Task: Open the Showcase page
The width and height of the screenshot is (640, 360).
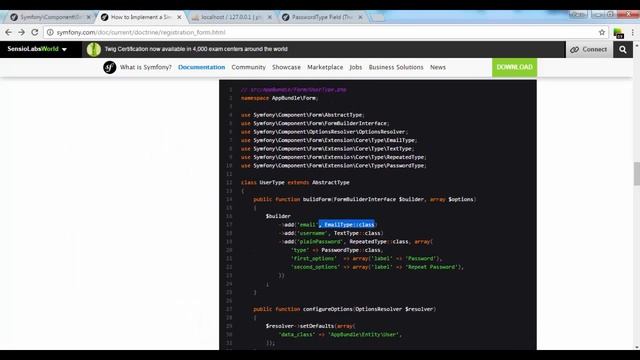Action: (x=286, y=67)
